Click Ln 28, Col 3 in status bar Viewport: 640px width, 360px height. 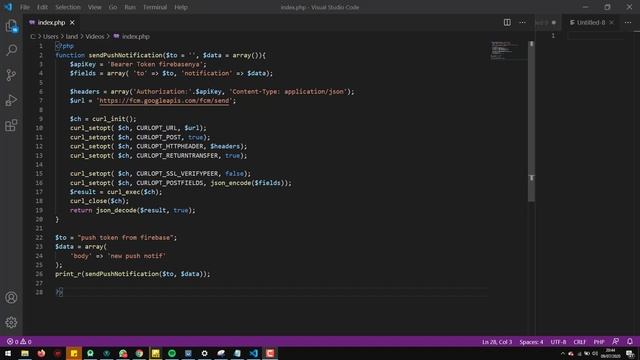497,342
